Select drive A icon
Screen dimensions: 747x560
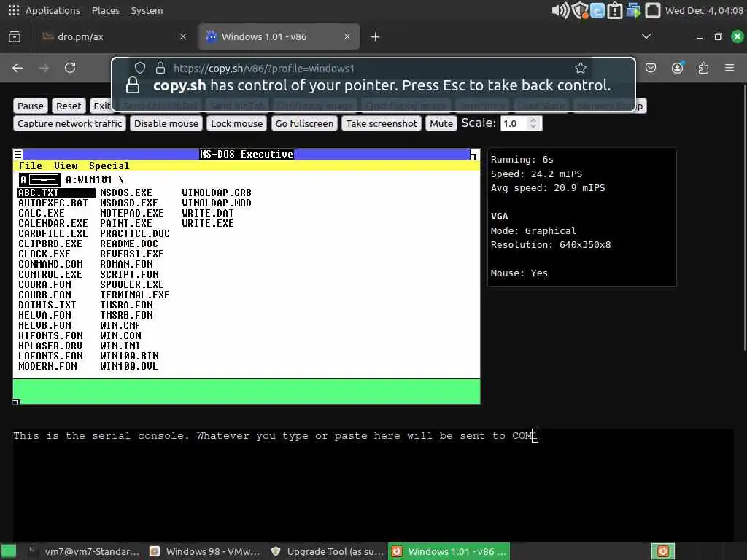pyautogui.click(x=39, y=179)
